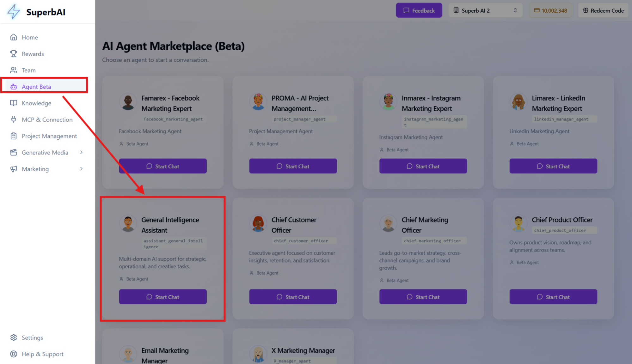Open the Superb AI 2 workspace dropdown
The image size is (632, 364).
pos(485,10)
